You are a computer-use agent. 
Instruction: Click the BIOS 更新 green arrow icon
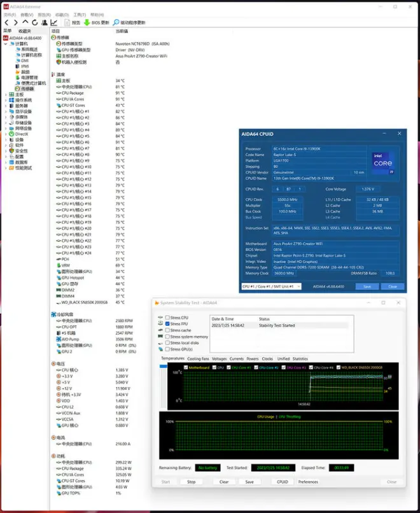pyautogui.click(x=87, y=22)
